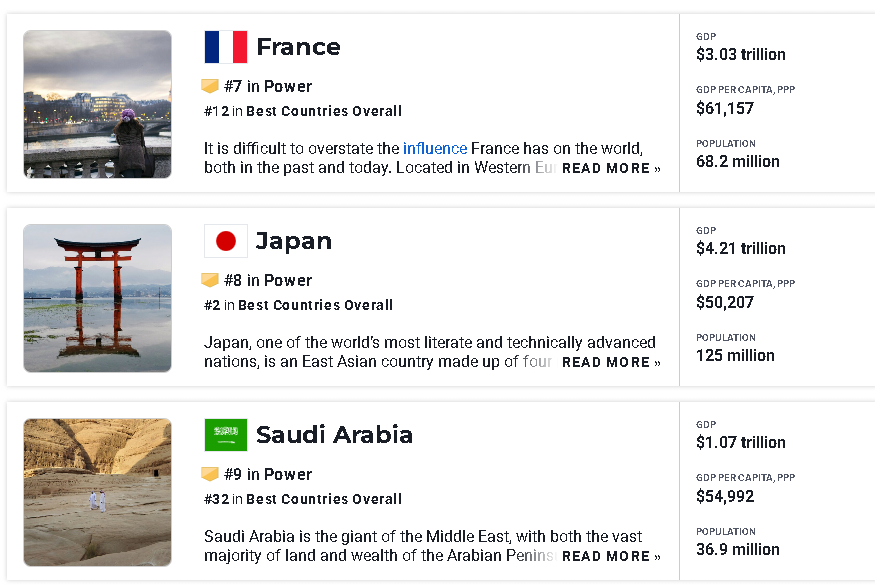
Task: Open the Japan country title link
Action: (x=293, y=241)
